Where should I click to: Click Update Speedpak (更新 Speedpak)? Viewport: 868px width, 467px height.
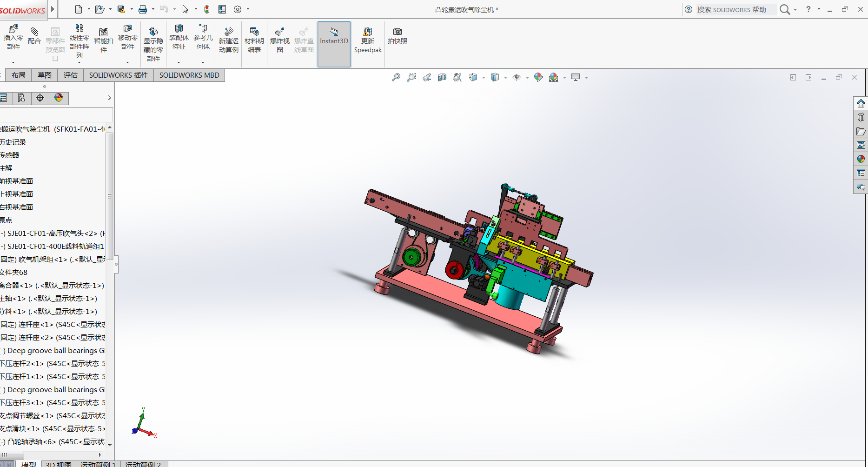click(368, 40)
